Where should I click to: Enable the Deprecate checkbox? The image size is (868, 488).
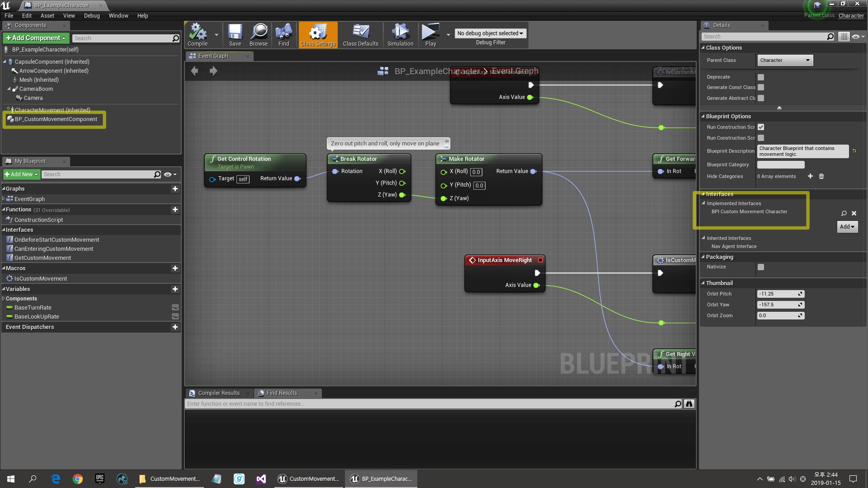761,77
